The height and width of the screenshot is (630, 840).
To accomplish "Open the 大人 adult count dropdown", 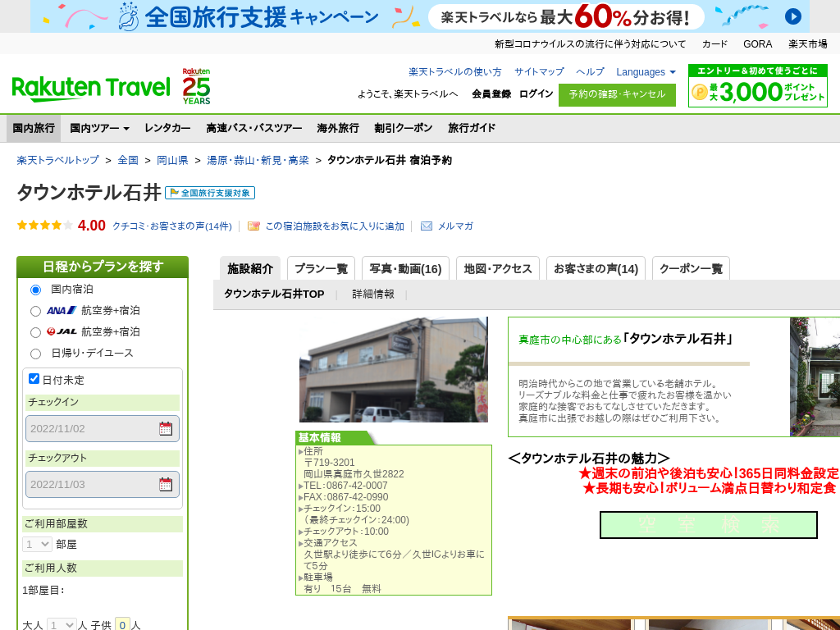I will coord(62,625).
